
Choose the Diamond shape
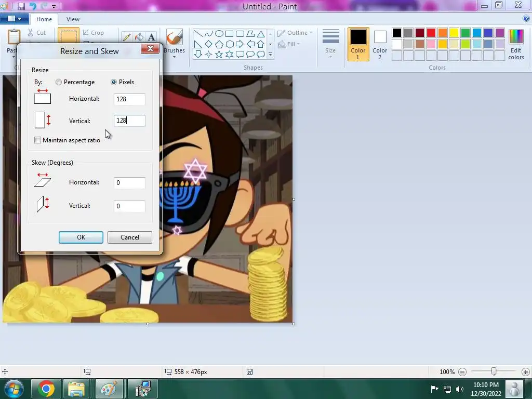[209, 44]
